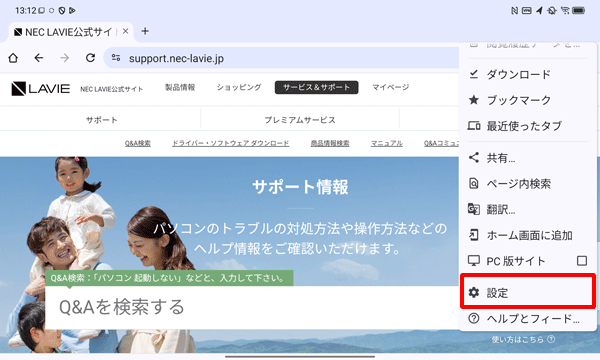Screen dimensions: 600x360
Task: Open ブックマーク from the menu
Action: click(x=528, y=100)
